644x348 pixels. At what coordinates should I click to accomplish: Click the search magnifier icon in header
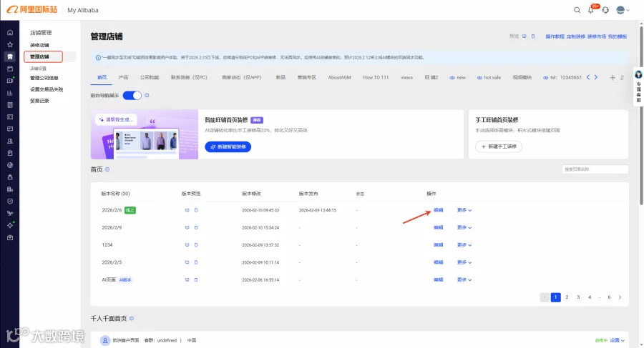point(577,10)
